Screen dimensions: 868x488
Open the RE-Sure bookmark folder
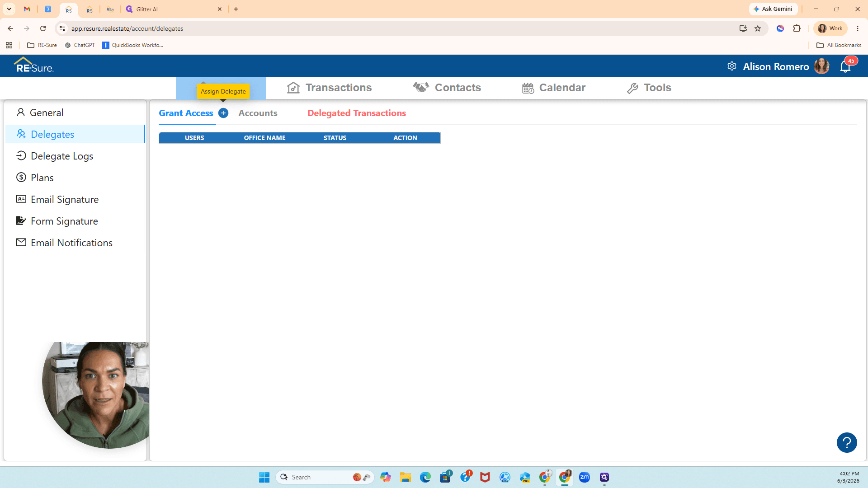pyautogui.click(x=42, y=45)
